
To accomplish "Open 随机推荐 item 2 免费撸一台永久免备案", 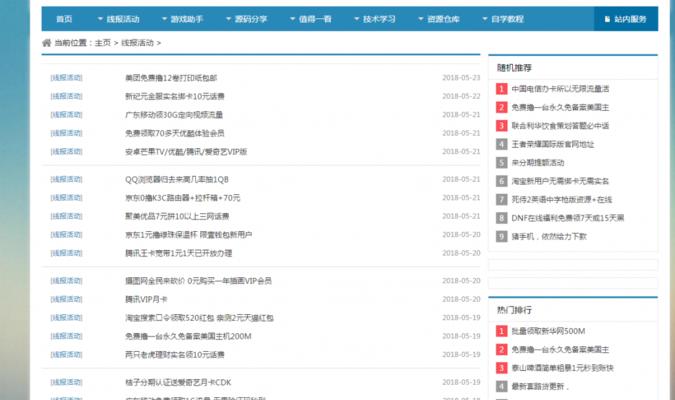I will (x=560, y=108).
